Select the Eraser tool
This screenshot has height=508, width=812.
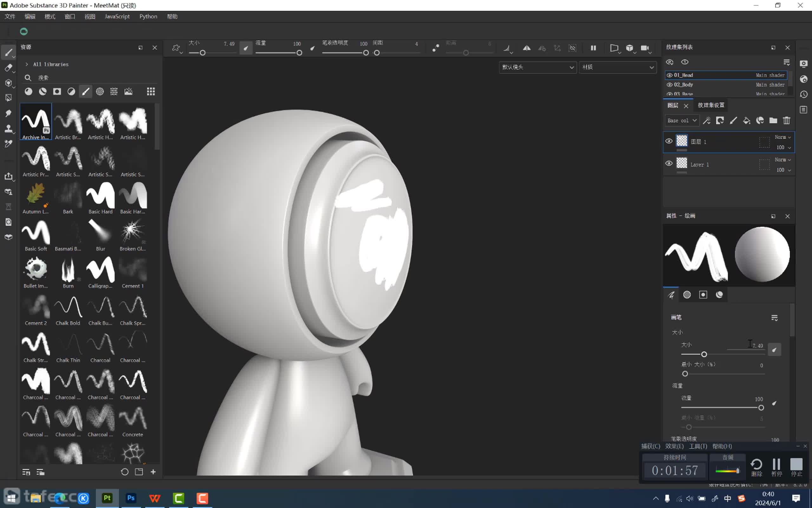point(8,68)
